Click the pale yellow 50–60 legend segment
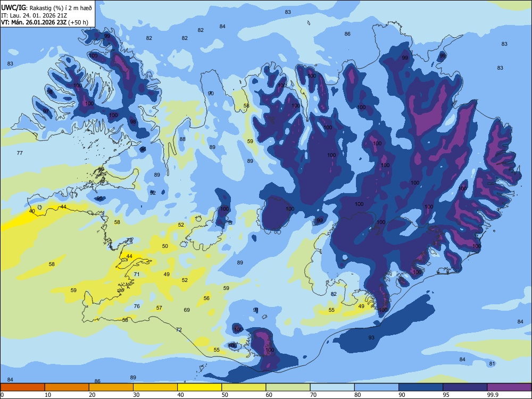 coord(244,387)
